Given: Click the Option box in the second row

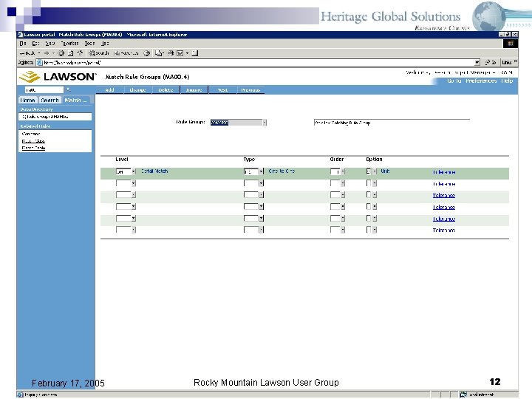Looking at the screenshot, I should click(369, 183).
